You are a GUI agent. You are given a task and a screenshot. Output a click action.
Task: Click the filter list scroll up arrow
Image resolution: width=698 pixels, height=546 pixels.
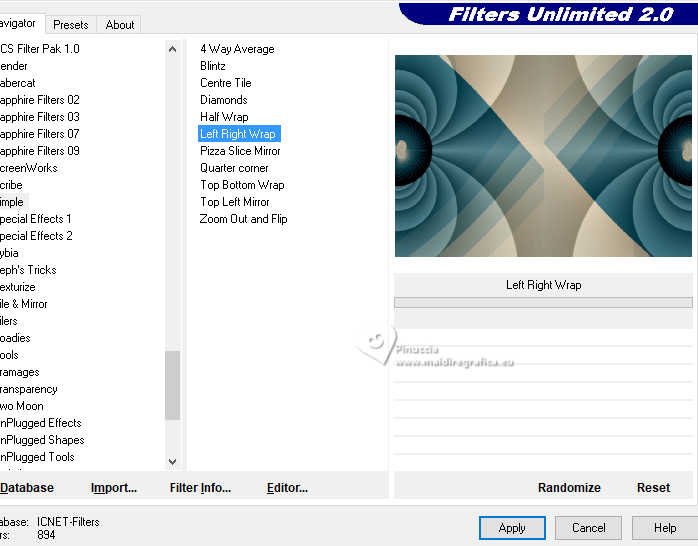[172, 49]
